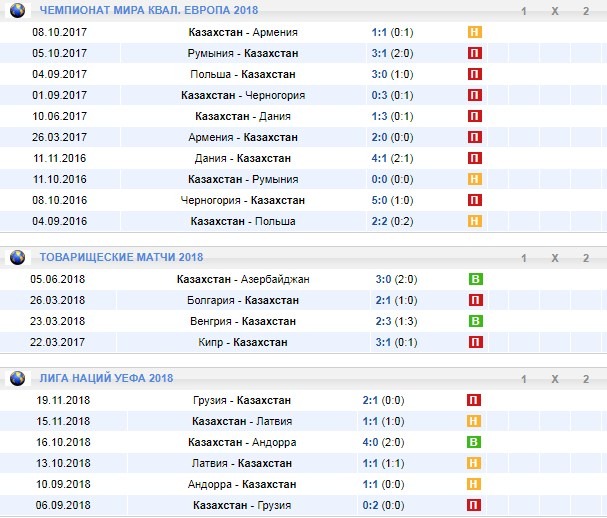
Task: Open match Андорра - Казахстан
Action: pos(242,484)
